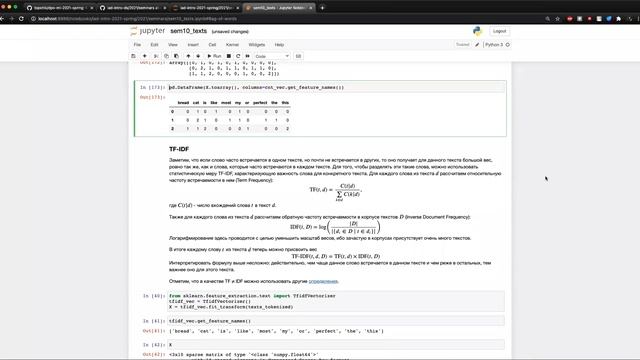Open the Help menu
Screen dimensions: 640x360
tap(279, 44)
